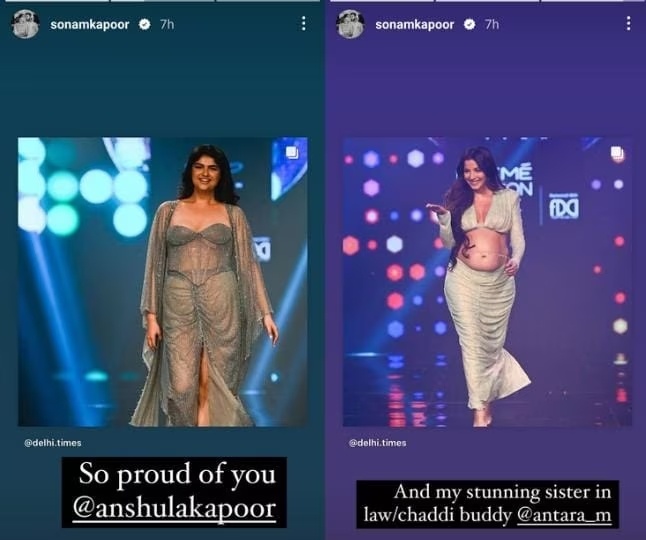Open the @antara_m mention link

point(564,515)
